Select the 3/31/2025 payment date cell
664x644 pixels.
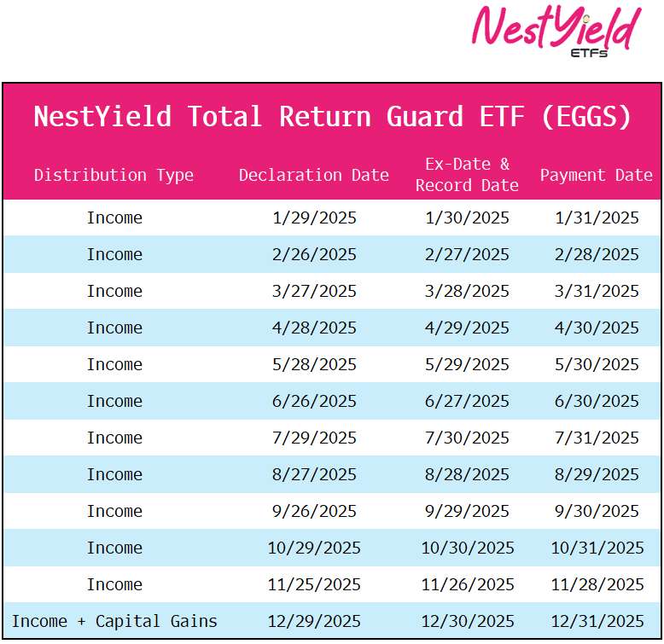[597, 291]
